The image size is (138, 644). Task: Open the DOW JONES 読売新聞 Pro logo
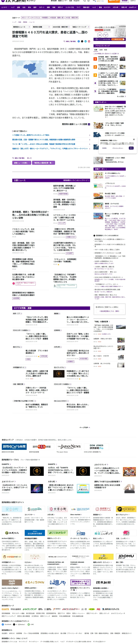(96, 447)
